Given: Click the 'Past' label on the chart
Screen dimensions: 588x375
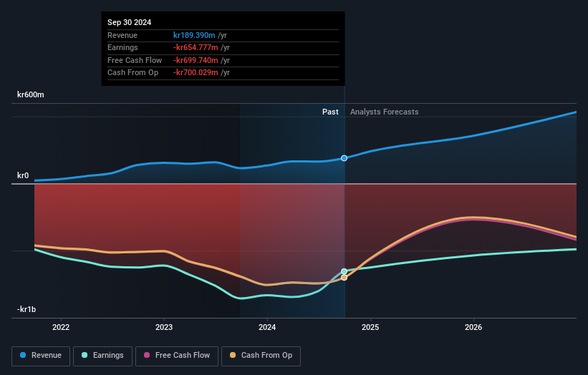Looking at the screenshot, I should click(x=330, y=112).
